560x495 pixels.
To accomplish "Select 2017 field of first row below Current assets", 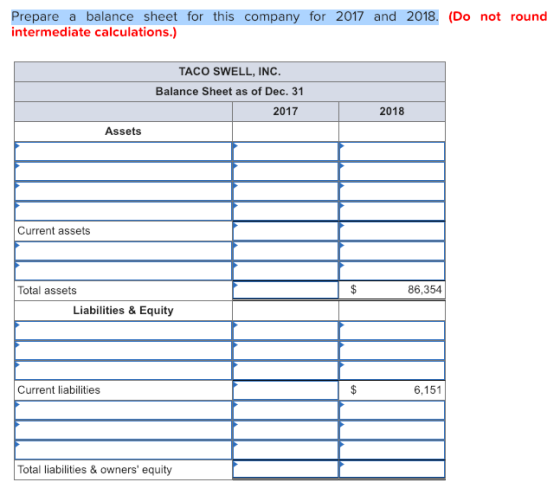I will click(285, 251).
